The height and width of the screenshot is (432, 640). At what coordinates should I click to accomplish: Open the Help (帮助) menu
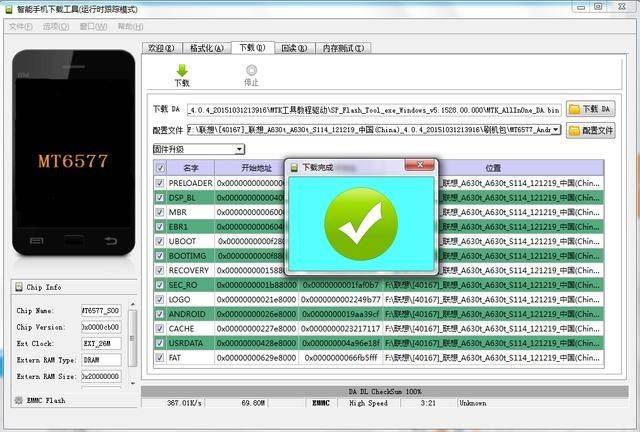pyautogui.click(x=130, y=27)
